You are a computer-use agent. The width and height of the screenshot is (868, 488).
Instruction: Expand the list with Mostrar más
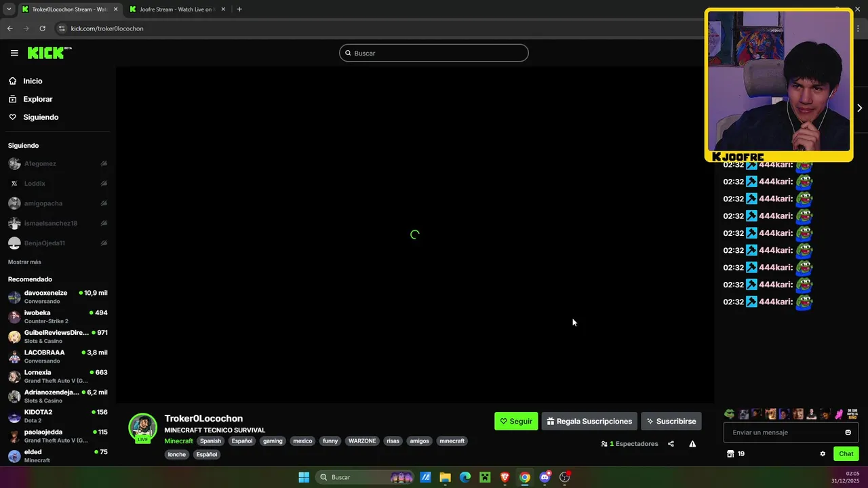click(24, 262)
